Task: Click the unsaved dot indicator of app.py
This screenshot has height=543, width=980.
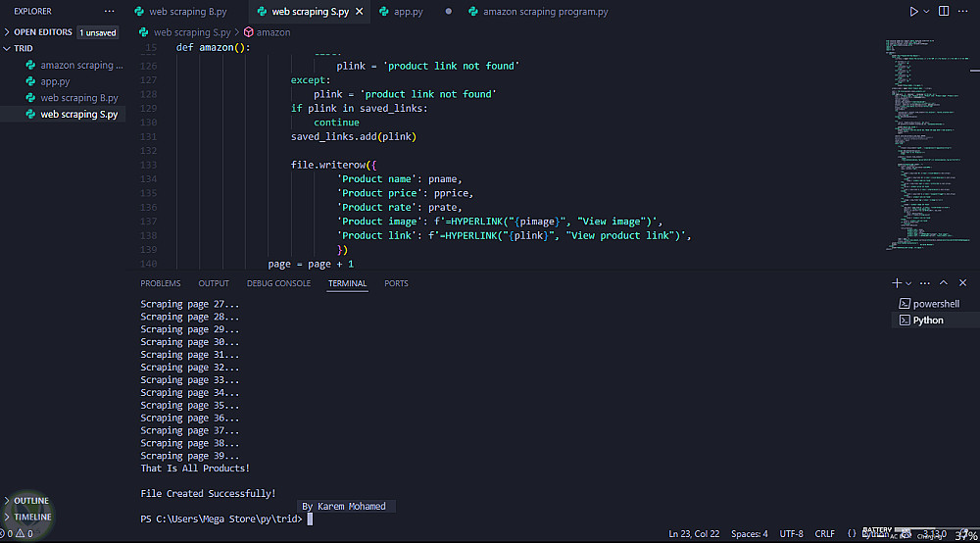Action: 448,11
